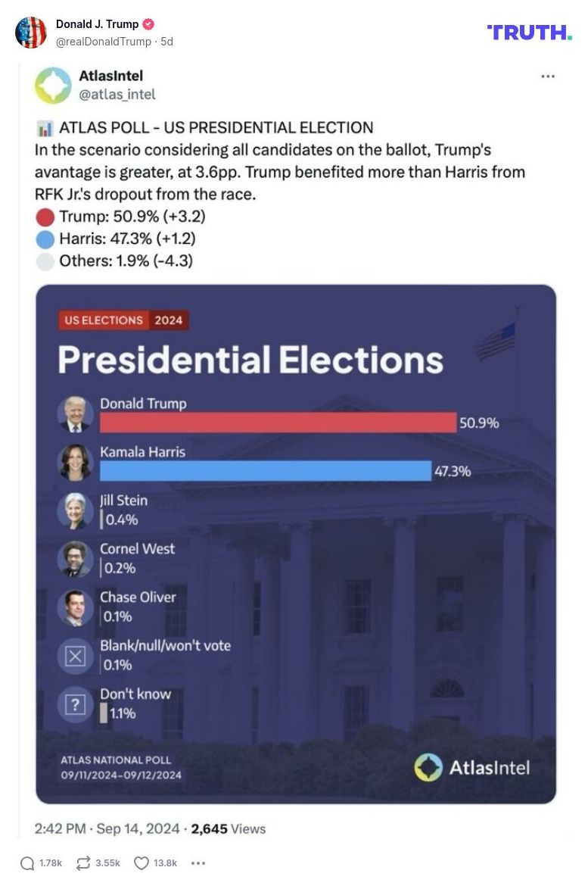This screenshot has width=588, height=886.
Task: Click the bar chart emoji before ATLAS POLL
Action: [x=47, y=127]
